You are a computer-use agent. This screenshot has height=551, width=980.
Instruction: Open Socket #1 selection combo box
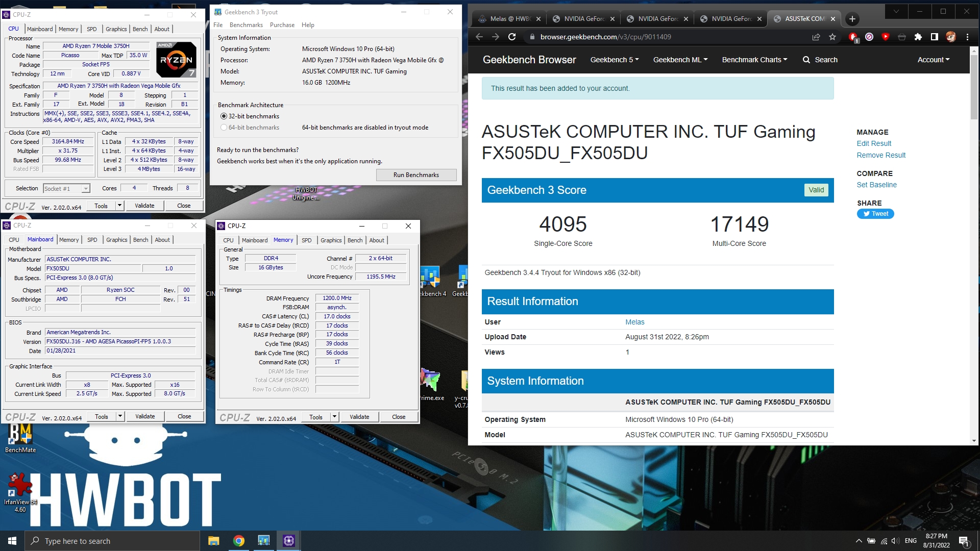coord(66,189)
